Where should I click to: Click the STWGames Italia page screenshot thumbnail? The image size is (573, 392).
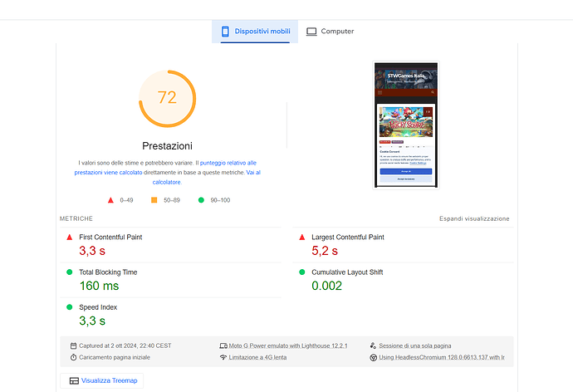pyautogui.click(x=405, y=125)
